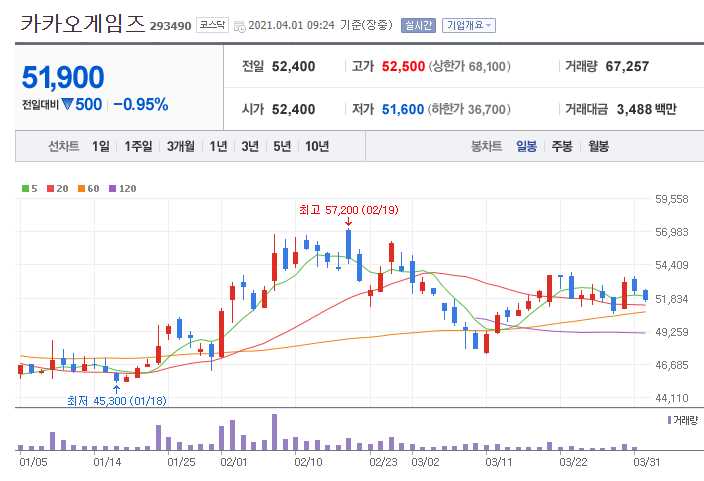Click the 03/11 date axis label
704x481 pixels.
coord(498,462)
